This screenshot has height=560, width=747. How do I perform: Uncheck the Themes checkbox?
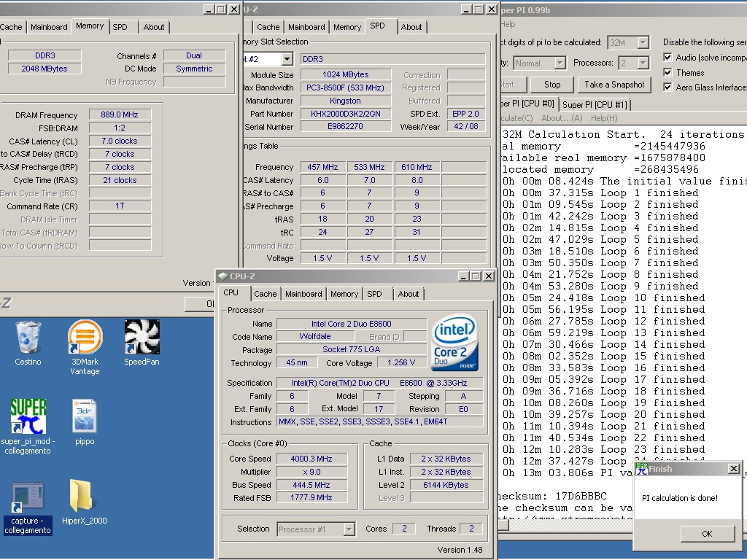(667, 72)
